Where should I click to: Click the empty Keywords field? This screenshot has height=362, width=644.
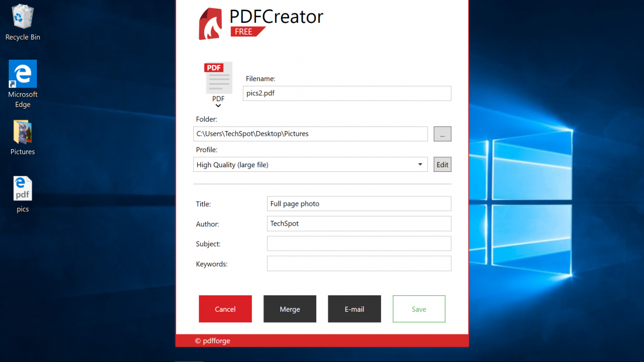359,264
